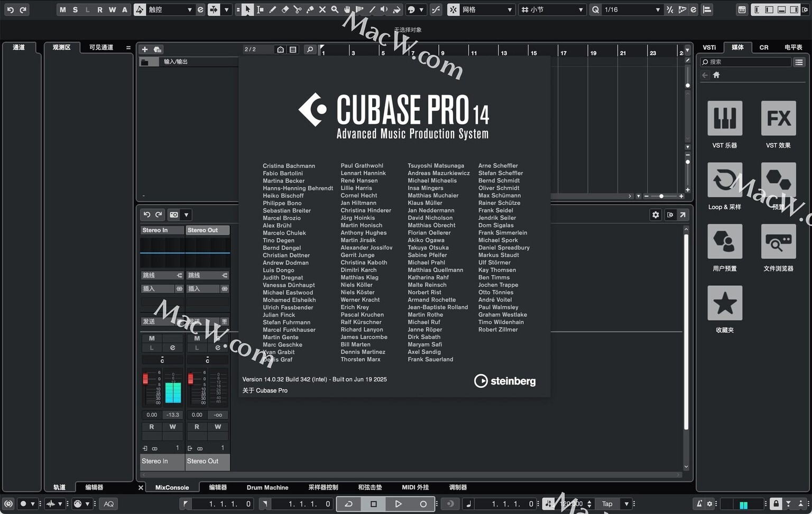This screenshot has height=514, width=812.
Task: Open Drum Machine lower zone tab
Action: [267, 488]
